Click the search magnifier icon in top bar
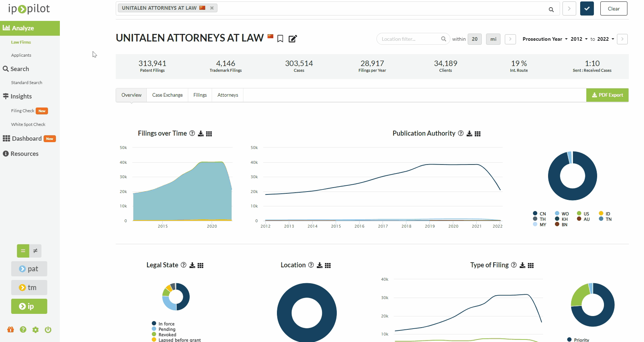Screen dimensions: 644x342 tap(551, 9)
